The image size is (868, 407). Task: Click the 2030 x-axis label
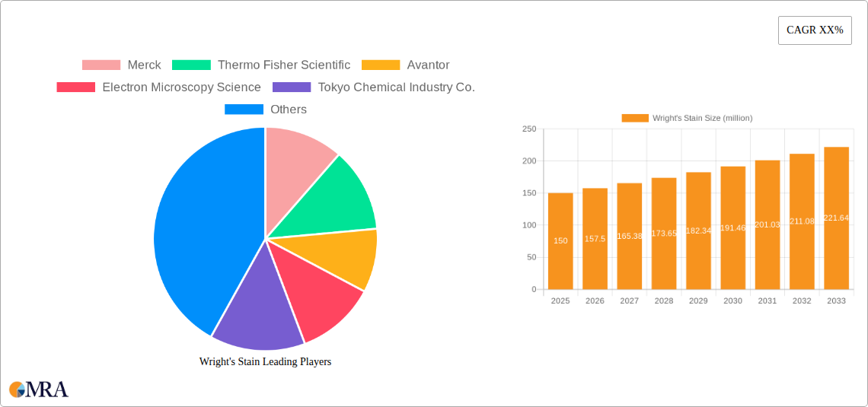[x=733, y=300]
